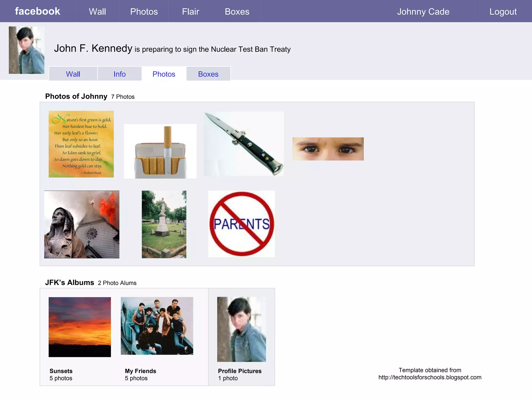The image size is (532, 399).
Task: Click the facebook logo
Action: point(37,11)
